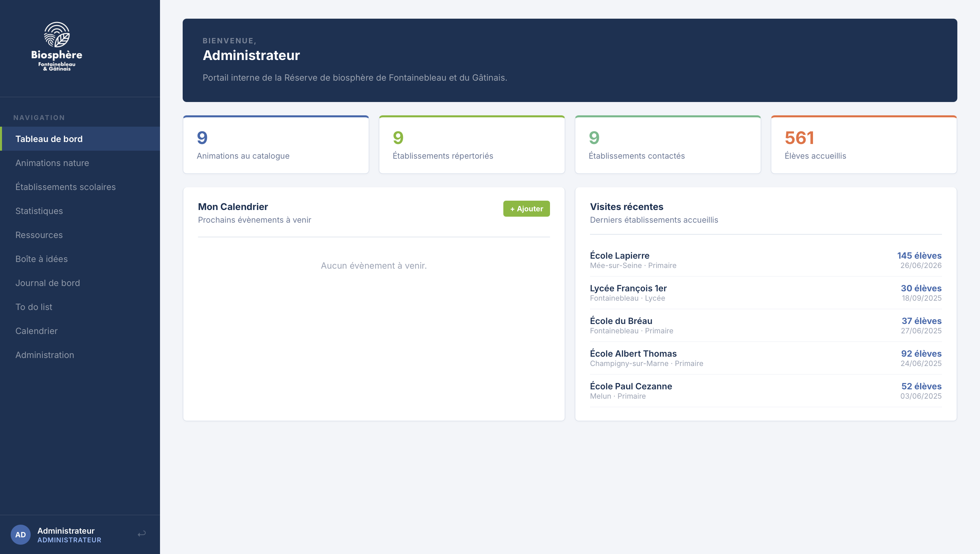
Task: Click the Établissements contactés card
Action: [x=668, y=145]
